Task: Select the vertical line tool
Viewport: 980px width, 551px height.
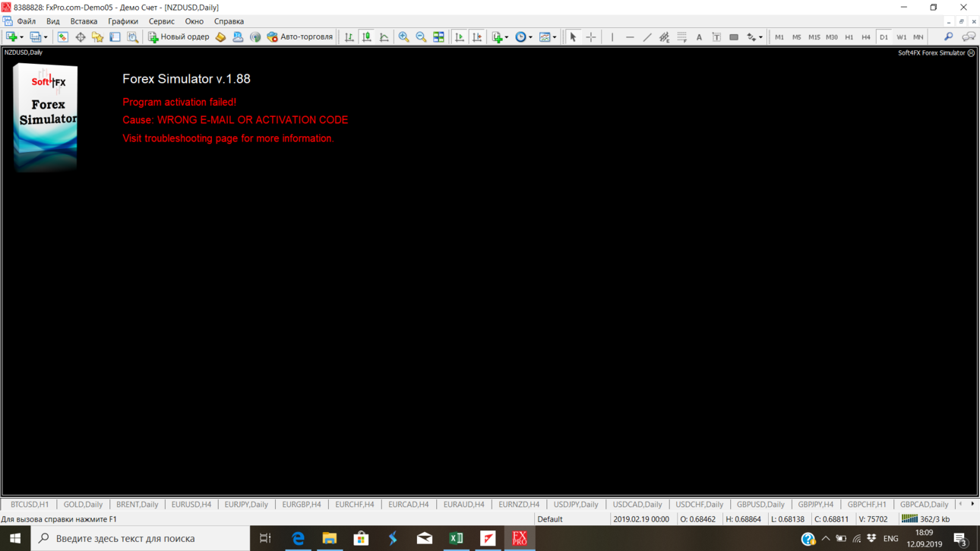Action: pyautogui.click(x=612, y=36)
